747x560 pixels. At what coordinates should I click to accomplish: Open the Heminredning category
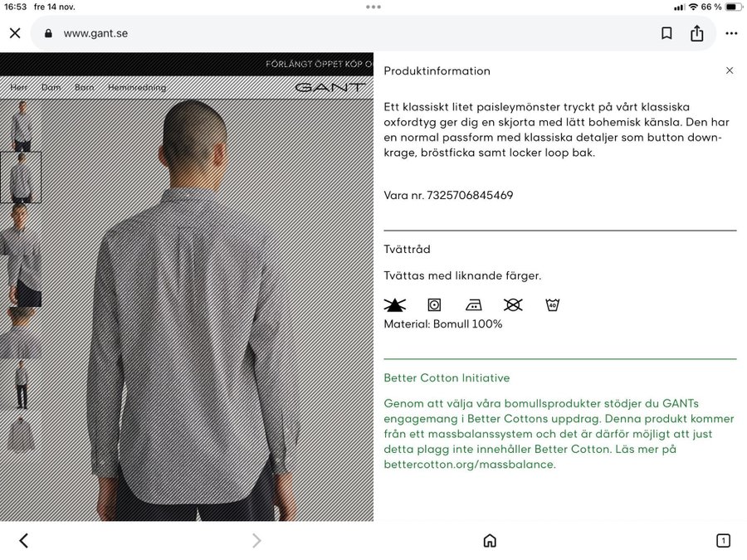[x=137, y=87]
